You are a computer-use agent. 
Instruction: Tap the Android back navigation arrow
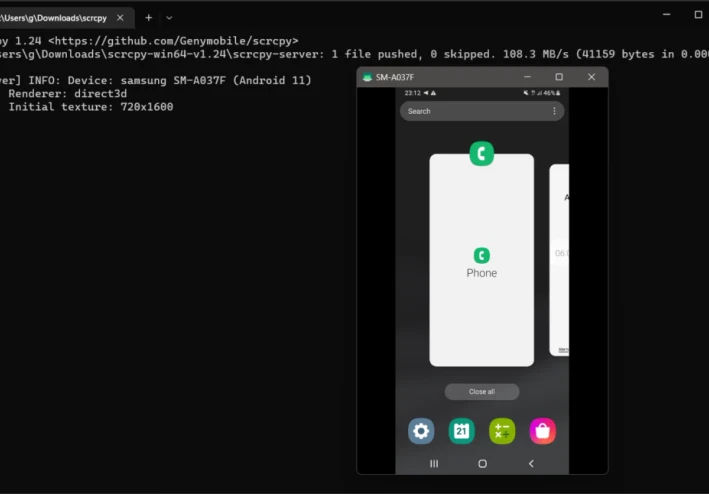pos(531,463)
